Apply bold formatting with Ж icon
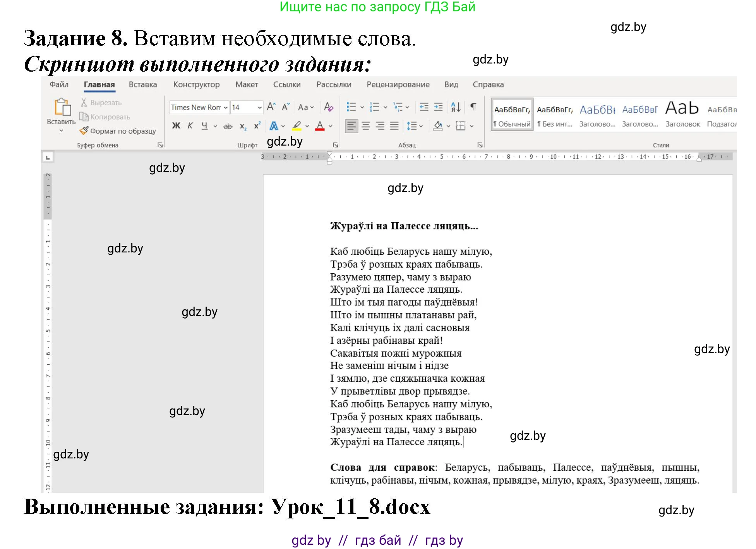The image size is (756, 549). tap(177, 126)
